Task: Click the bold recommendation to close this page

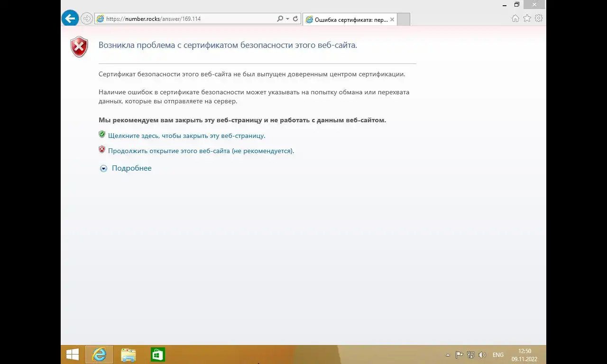Action: [242, 120]
